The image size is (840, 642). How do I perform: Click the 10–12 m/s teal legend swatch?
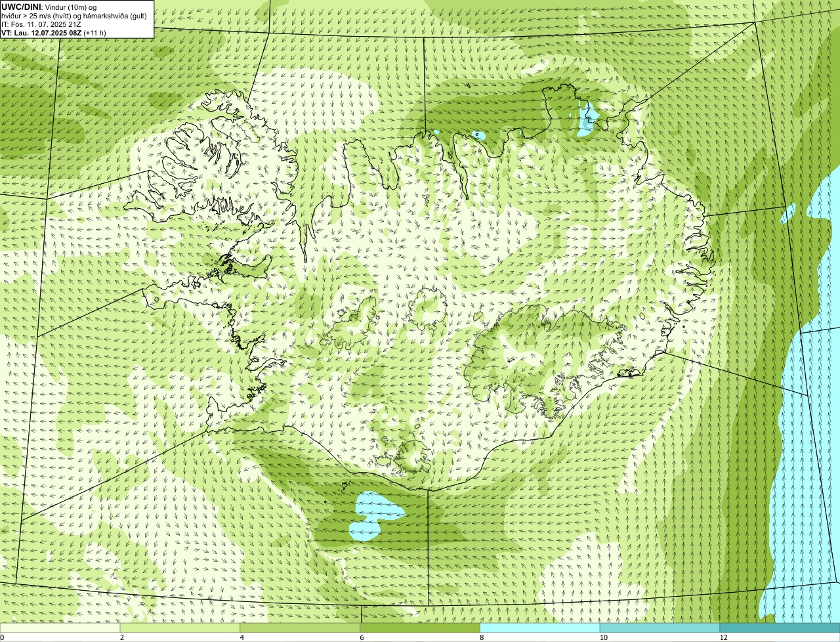[660, 628]
